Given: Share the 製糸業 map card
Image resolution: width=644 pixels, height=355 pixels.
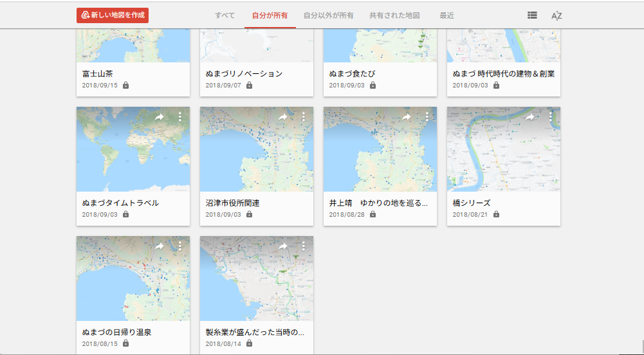Looking at the screenshot, I should [283, 246].
